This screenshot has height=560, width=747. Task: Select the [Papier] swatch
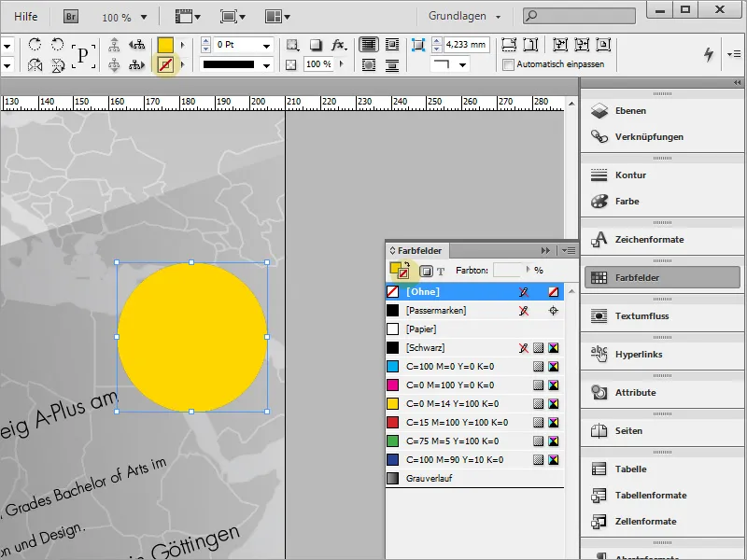tap(474, 329)
